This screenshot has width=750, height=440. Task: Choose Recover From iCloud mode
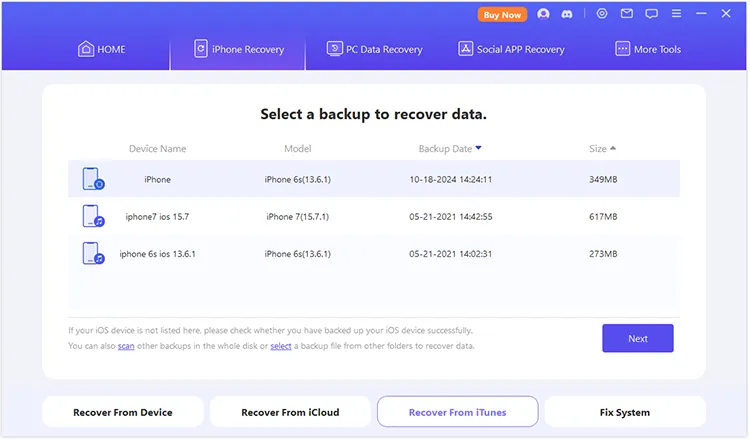point(290,412)
